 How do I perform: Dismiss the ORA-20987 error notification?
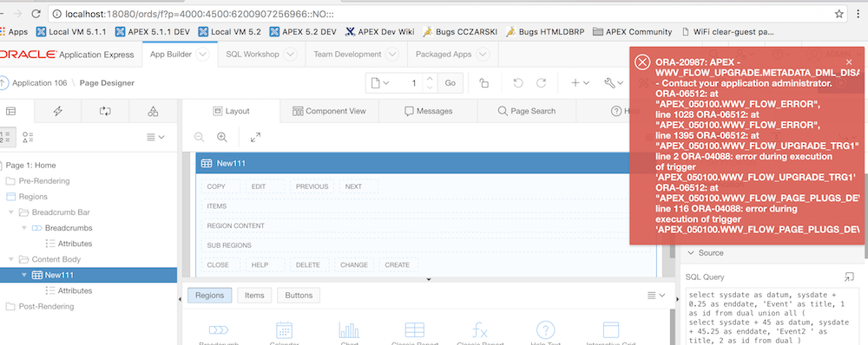(849, 62)
